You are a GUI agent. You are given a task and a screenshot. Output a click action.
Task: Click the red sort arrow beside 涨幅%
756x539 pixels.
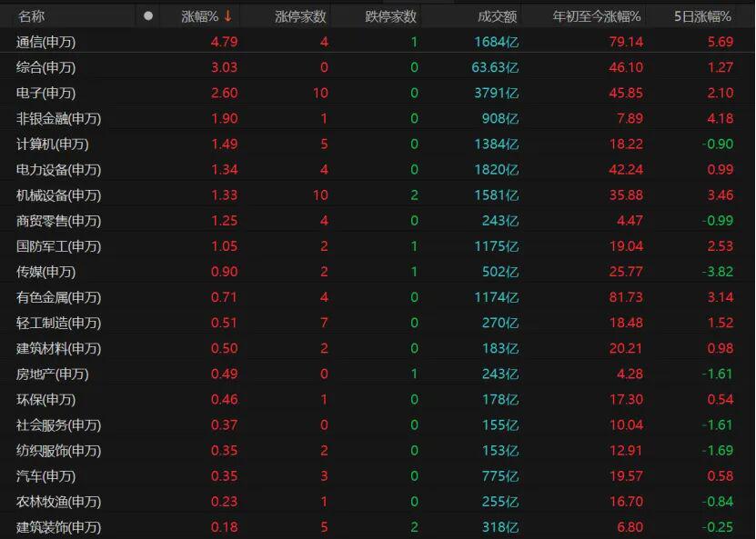click(x=227, y=15)
